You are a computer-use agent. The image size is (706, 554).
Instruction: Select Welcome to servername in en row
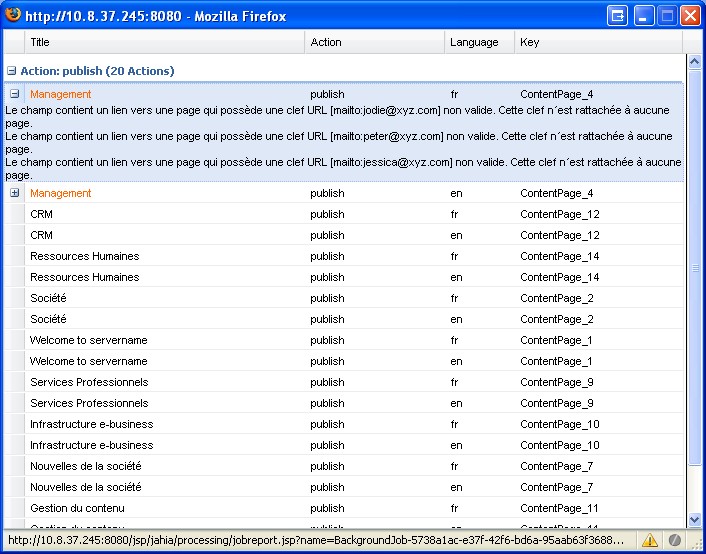coord(89,361)
